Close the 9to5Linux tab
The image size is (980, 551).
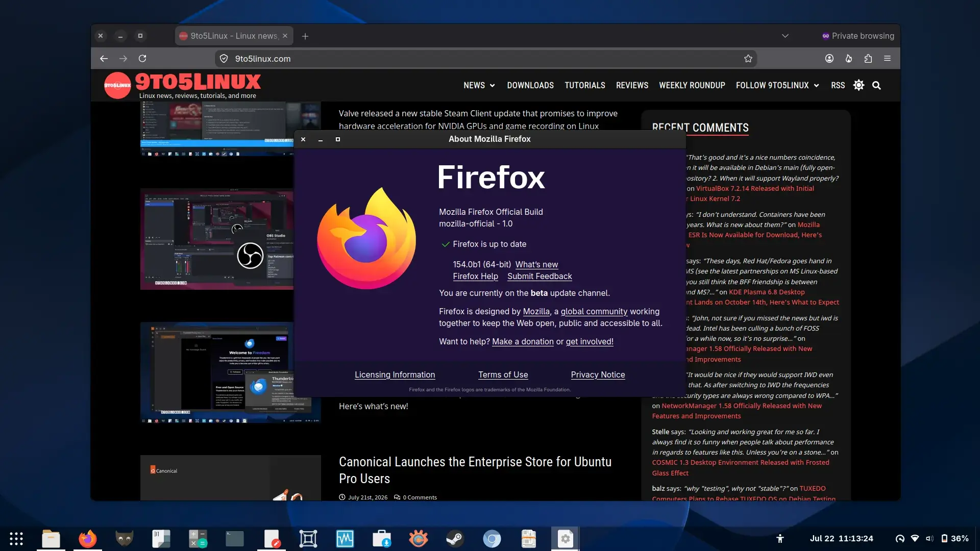tap(285, 36)
